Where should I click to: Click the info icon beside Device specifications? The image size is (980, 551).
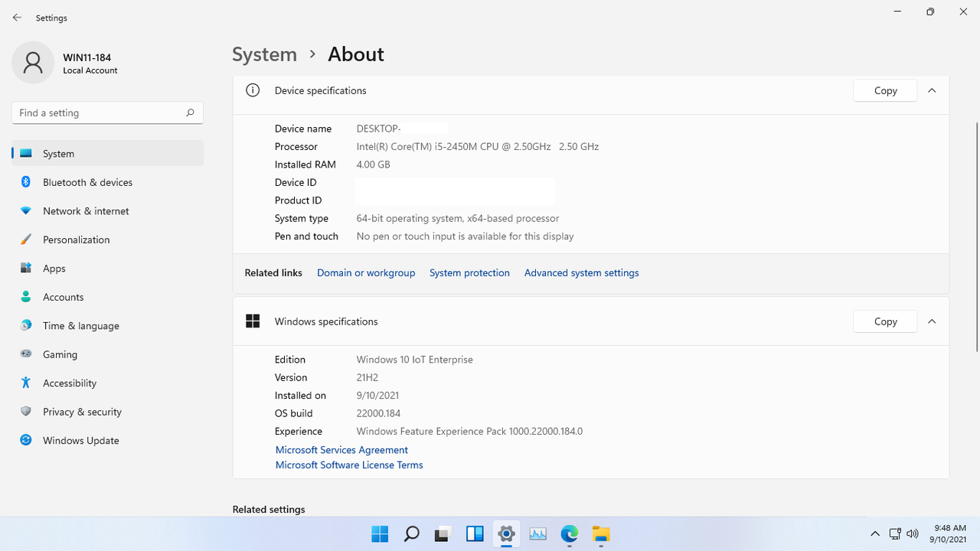coord(253,90)
